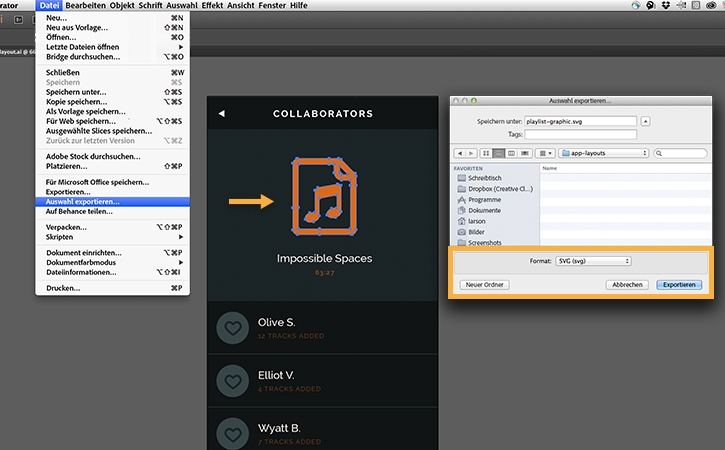Screen dimensions: 725x450
Task: Switch the file browser to list view
Action: click(498, 153)
